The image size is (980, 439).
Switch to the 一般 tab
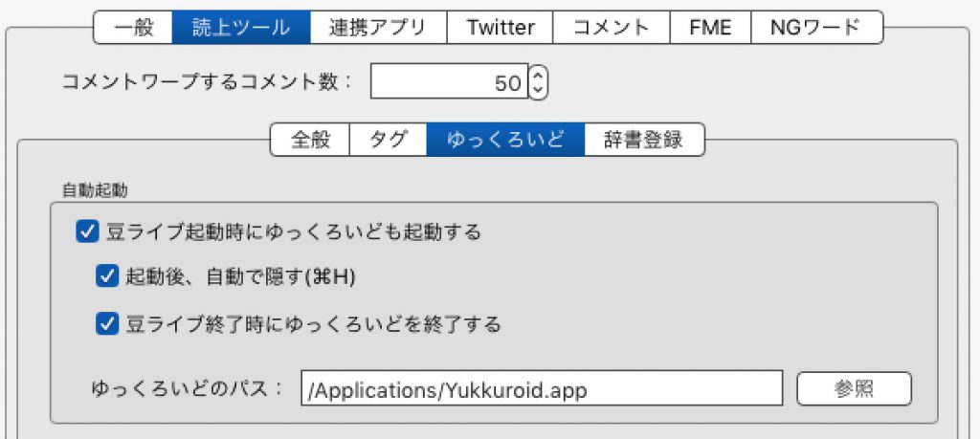(133, 27)
